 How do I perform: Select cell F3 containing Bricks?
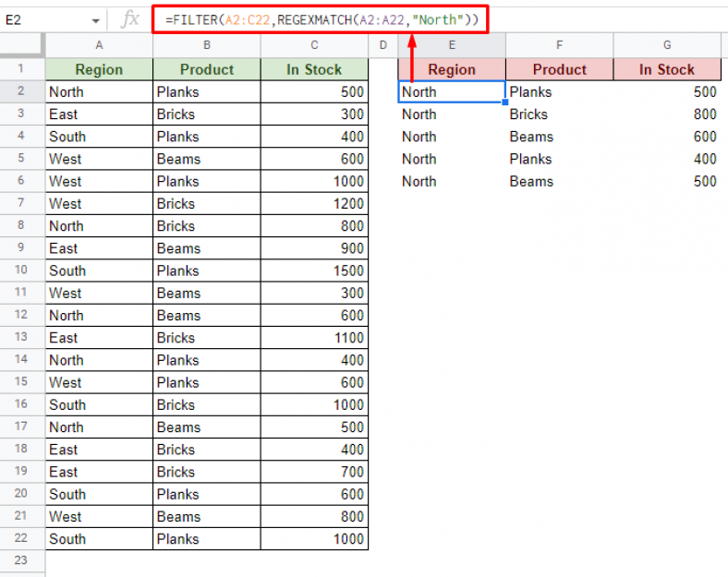coord(559,114)
